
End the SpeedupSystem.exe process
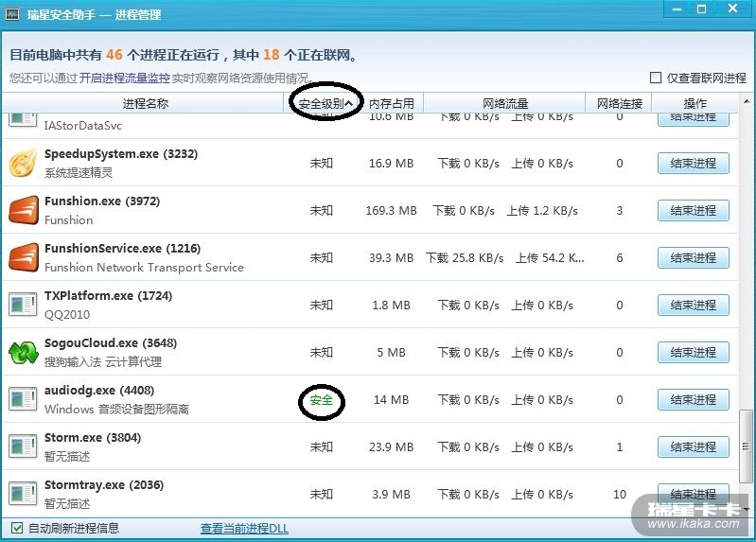click(694, 164)
